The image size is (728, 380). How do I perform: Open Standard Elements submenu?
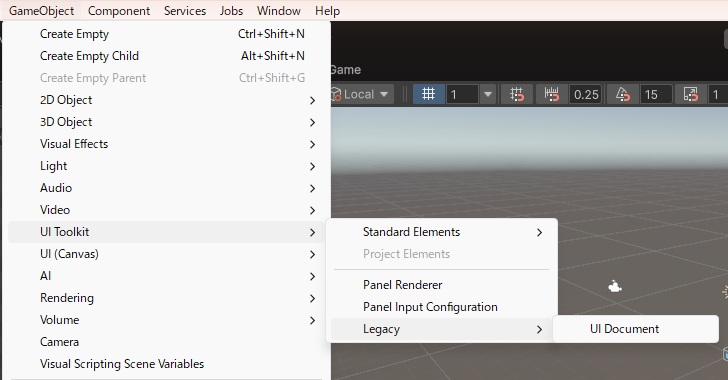(441, 232)
